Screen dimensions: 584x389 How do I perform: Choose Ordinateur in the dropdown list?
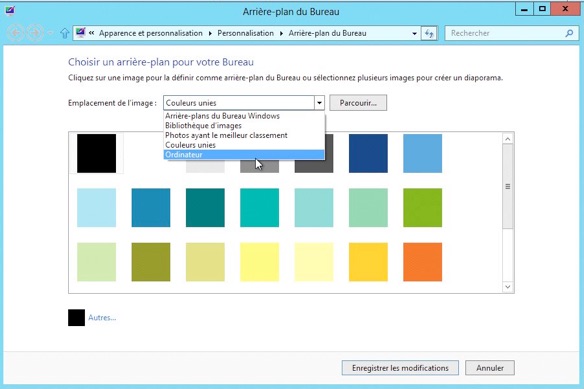click(x=244, y=155)
